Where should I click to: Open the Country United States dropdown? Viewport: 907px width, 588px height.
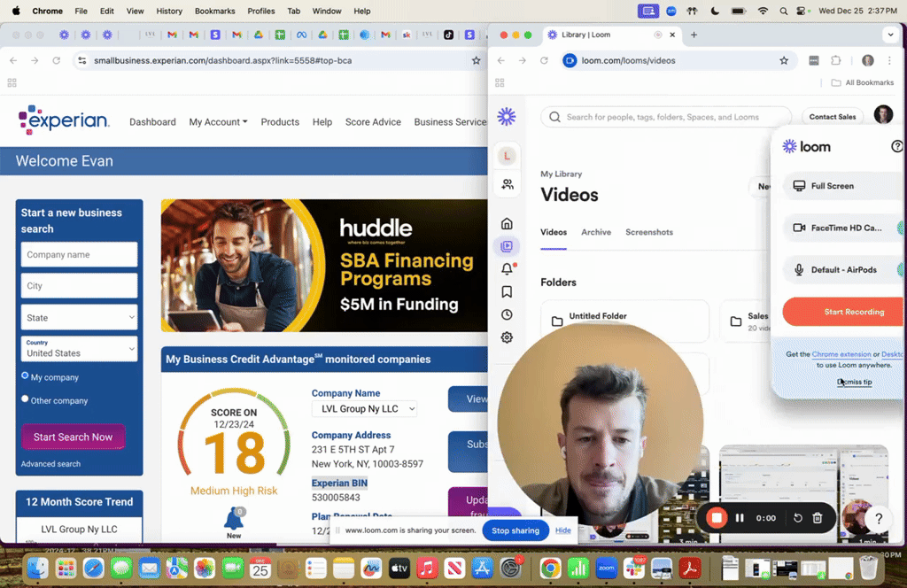79,349
